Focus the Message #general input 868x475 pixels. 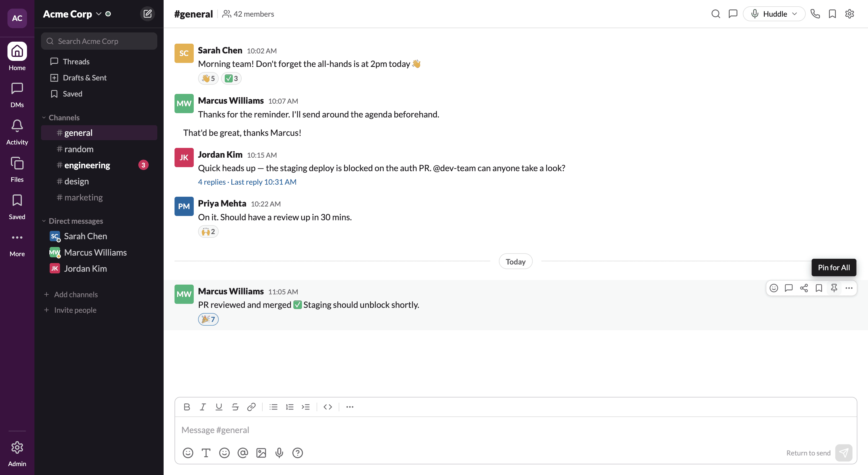click(516, 430)
